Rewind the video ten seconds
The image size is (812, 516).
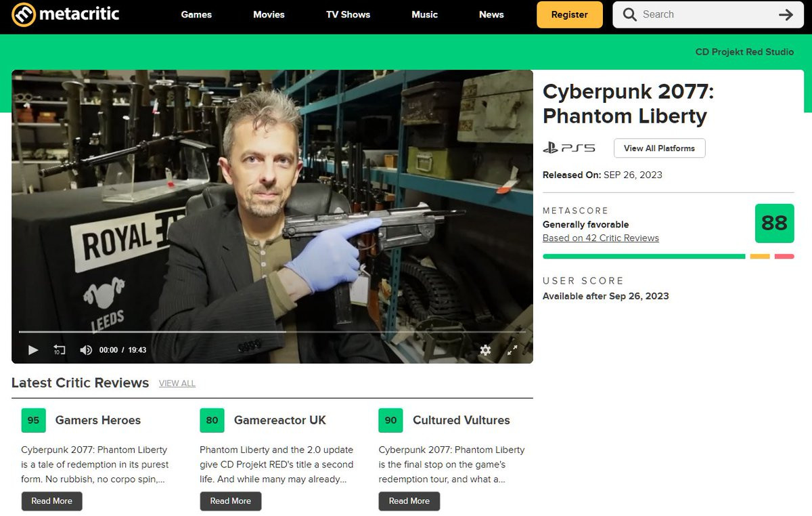(60, 350)
